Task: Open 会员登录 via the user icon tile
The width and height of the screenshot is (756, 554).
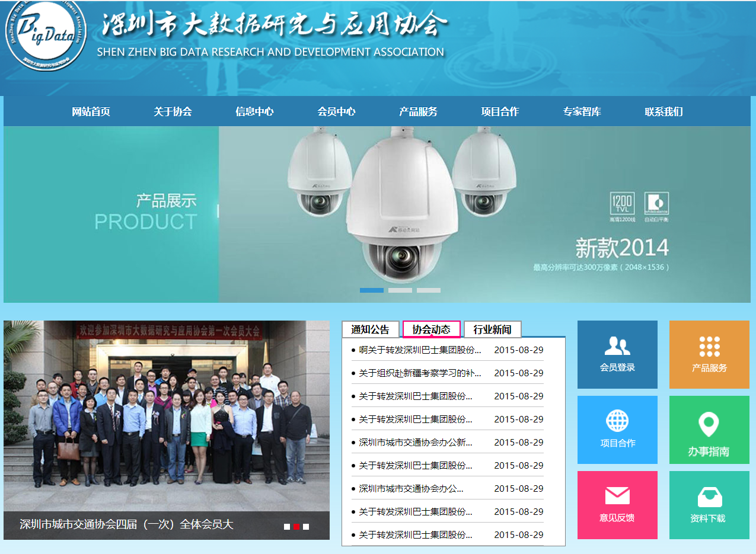Action: (617, 354)
